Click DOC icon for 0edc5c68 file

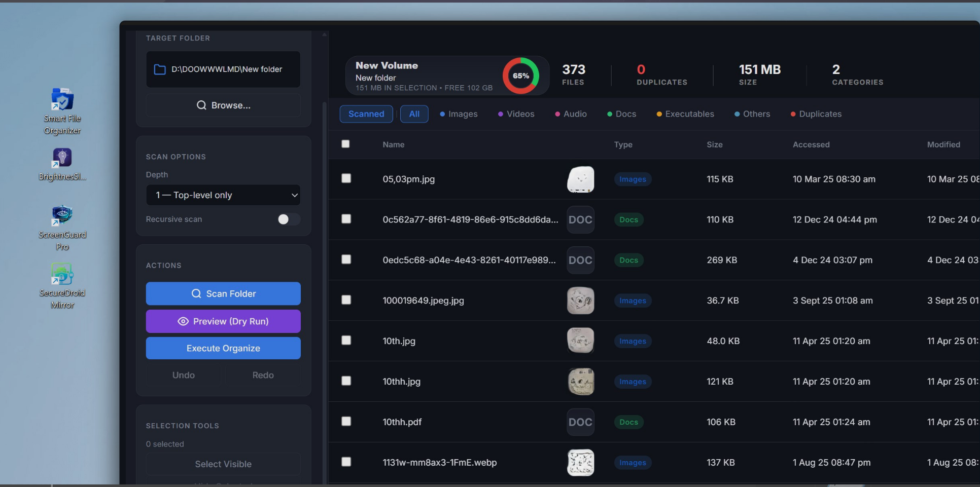580,260
